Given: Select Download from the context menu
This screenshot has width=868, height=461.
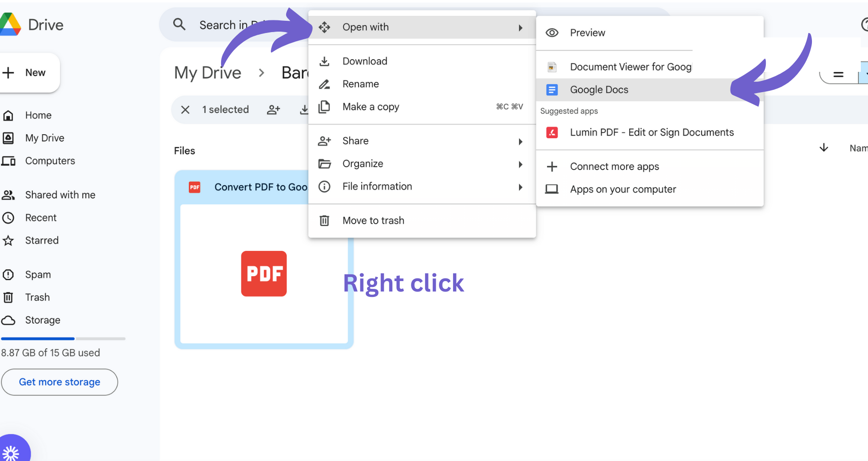Looking at the screenshot, I should click(422, 61).
